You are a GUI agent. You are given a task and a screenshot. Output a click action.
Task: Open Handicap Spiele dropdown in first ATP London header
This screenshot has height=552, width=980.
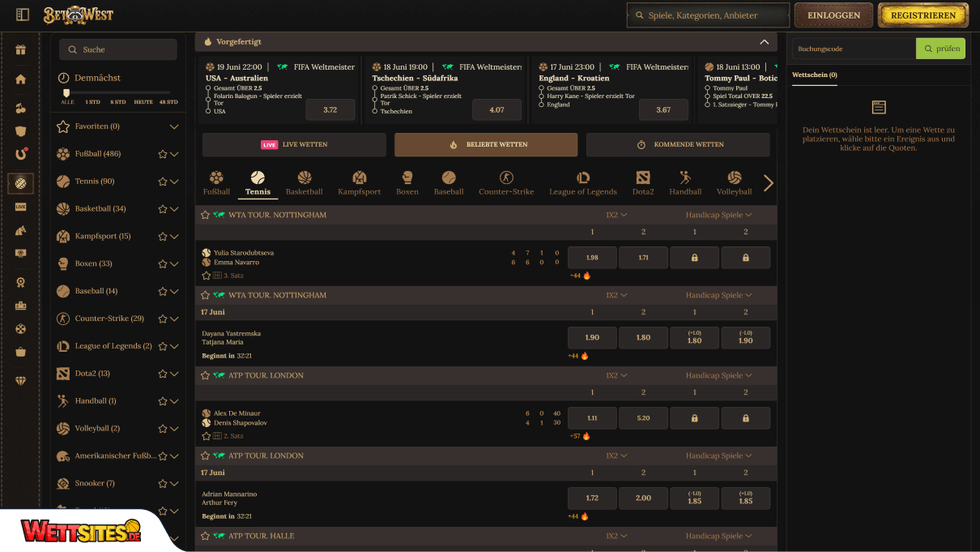click(x=719, y=375)
